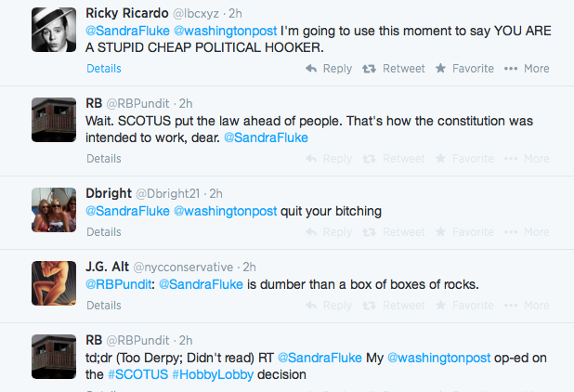The width and height of the screenshot is (574, 392).
Task: Open More options on Dbright's tweet
Action: click(x=527, y=232)
